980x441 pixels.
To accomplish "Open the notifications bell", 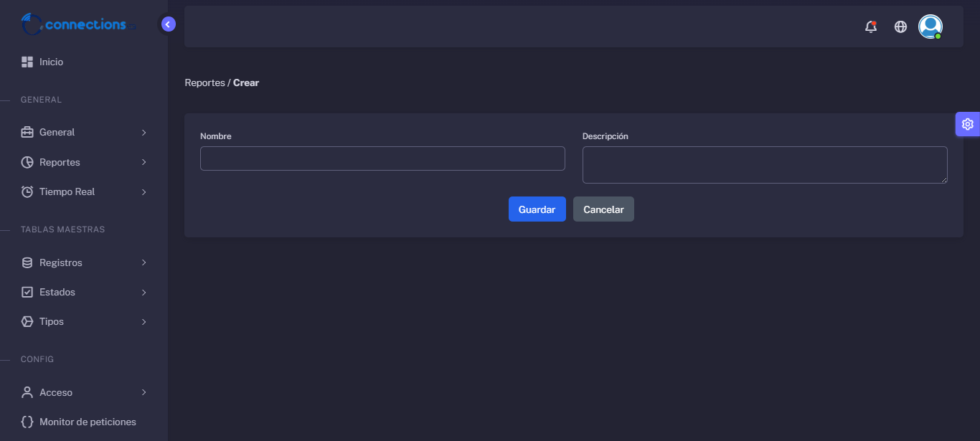I will [871, 27].
